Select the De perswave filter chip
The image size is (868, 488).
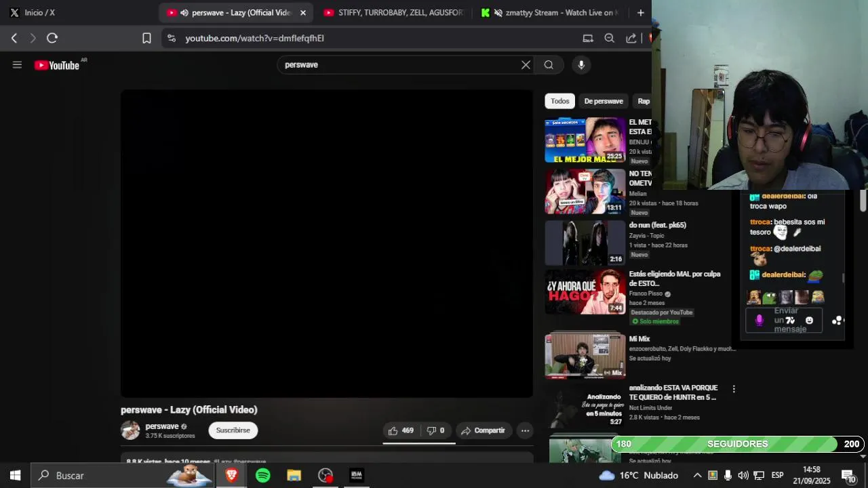(x=604, y=101)
